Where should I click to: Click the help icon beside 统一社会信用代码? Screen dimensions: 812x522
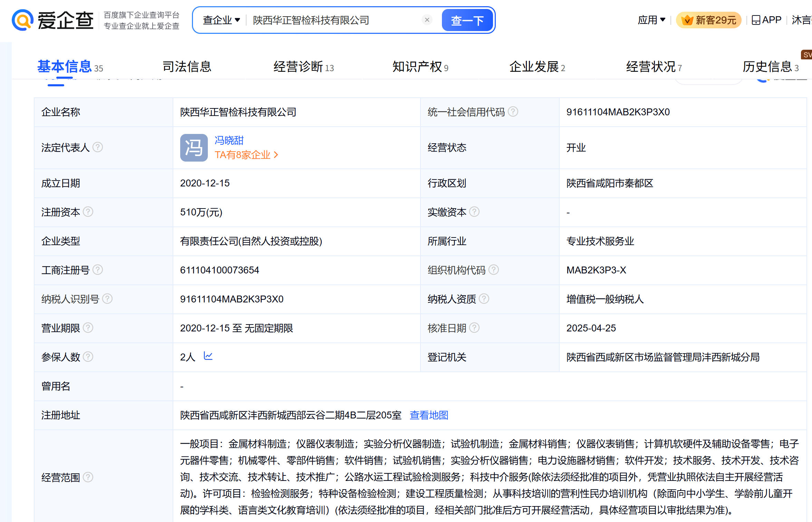click(x=513, y=112)
